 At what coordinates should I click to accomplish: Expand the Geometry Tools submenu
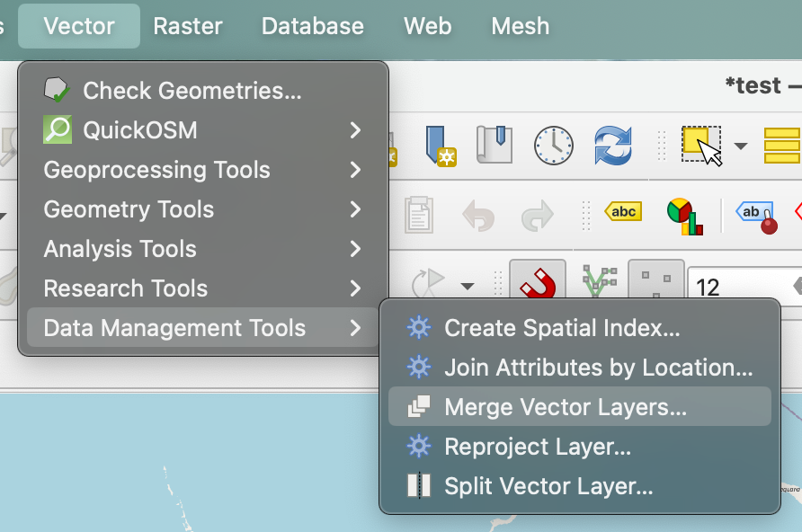click(203, 209)
